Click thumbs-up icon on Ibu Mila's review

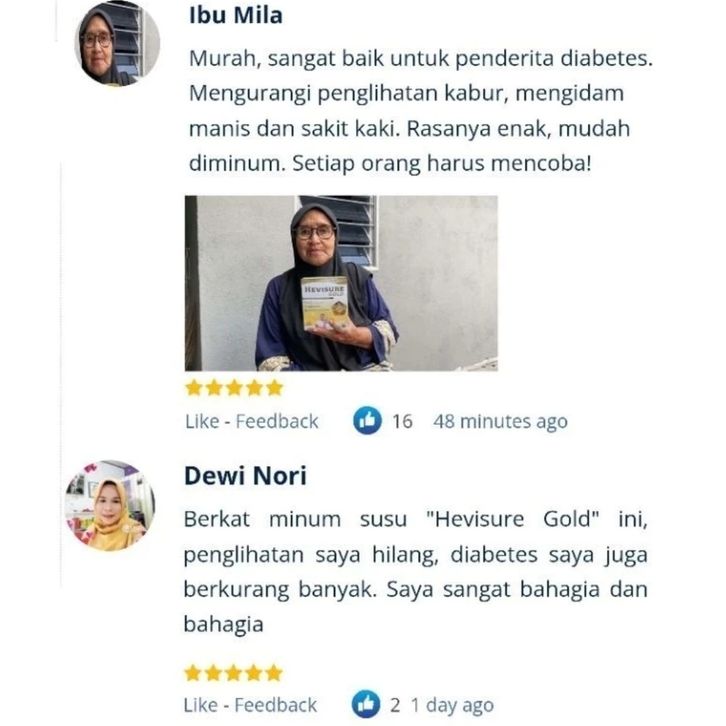point(367,420)
